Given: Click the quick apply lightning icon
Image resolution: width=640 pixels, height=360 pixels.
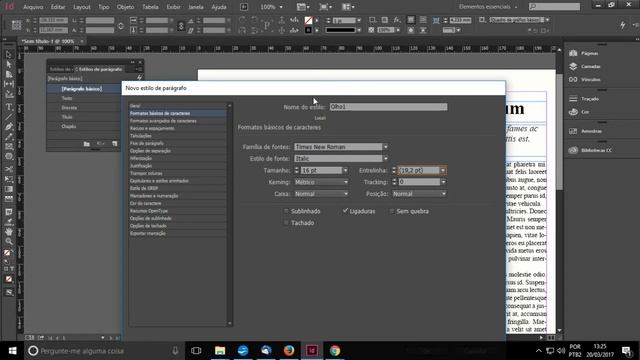Looking at the screenshot, I should [x=622, y=25].
